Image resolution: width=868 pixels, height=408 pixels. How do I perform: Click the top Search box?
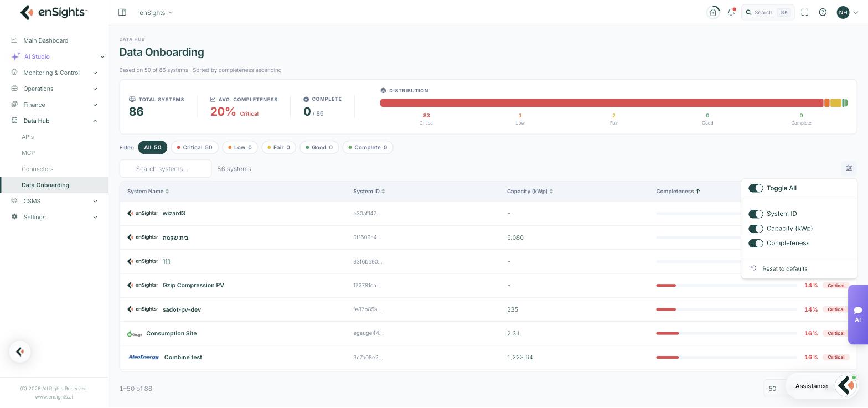[x=767, y=12]
